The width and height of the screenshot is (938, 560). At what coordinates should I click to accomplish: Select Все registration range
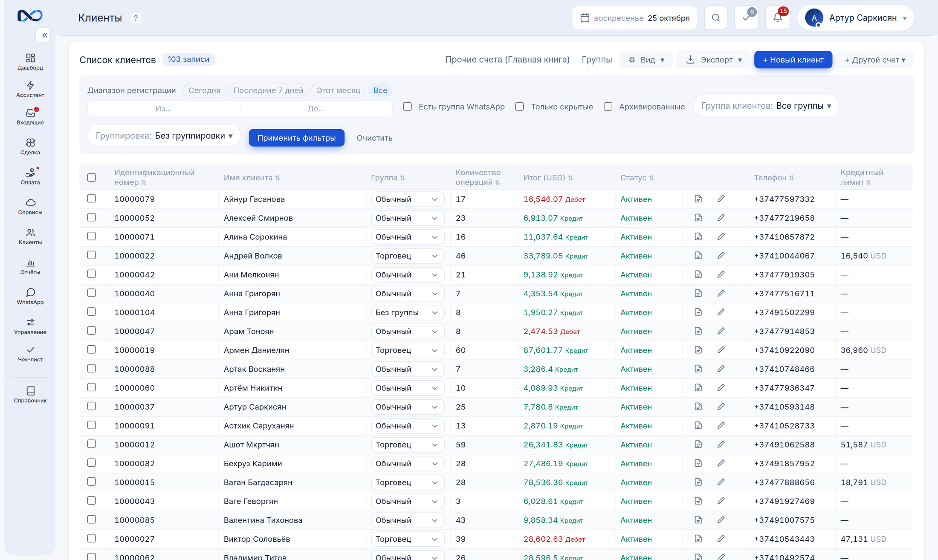pyautogui.click(x=380, y=90)
